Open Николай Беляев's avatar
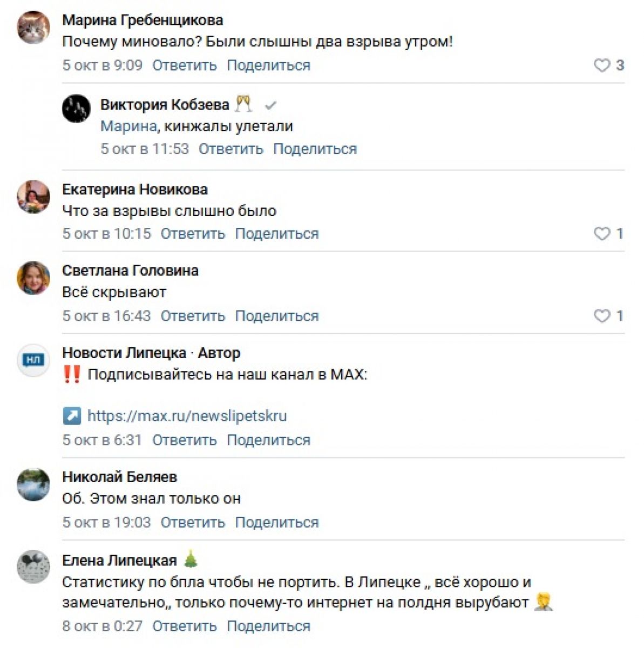The image size is (644, 648). click(33, 484)
